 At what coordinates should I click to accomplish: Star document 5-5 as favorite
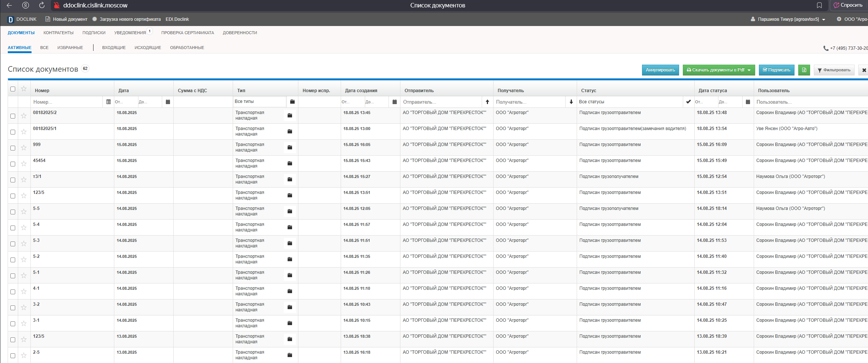click(x=24, y=211)
